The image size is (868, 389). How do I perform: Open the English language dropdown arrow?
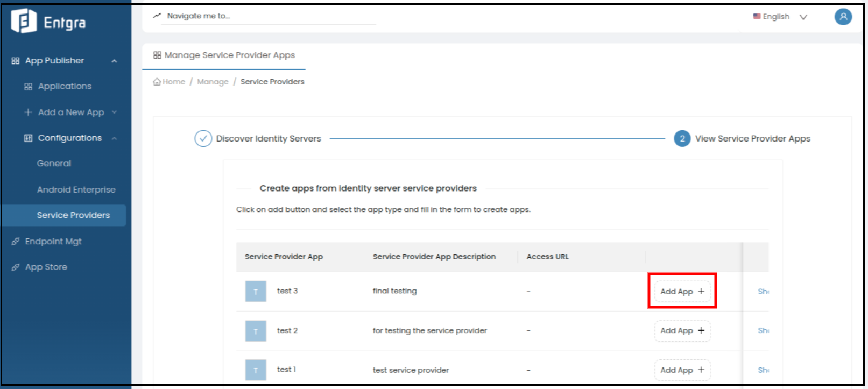pyautogui.click(x=803, y=17)
